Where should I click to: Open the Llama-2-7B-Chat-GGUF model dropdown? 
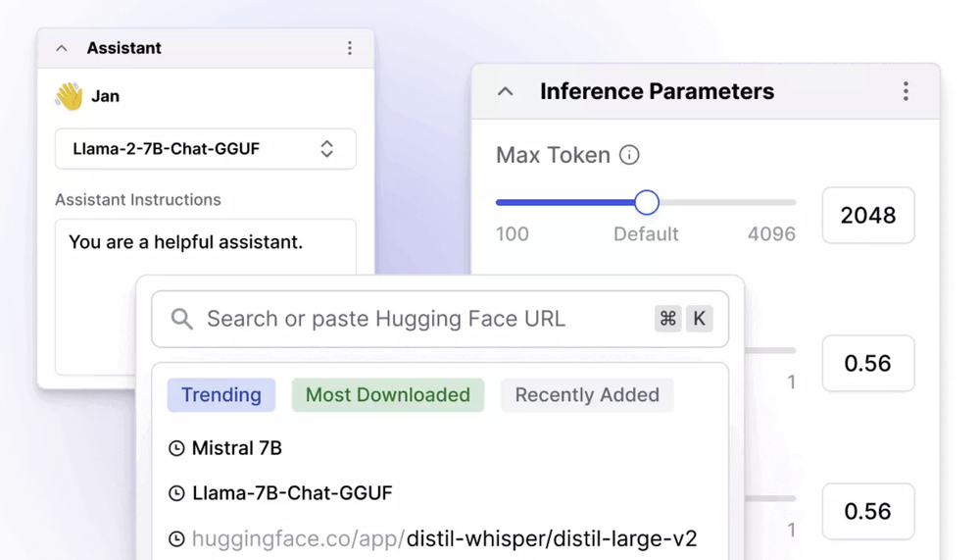tap(206, 149)
